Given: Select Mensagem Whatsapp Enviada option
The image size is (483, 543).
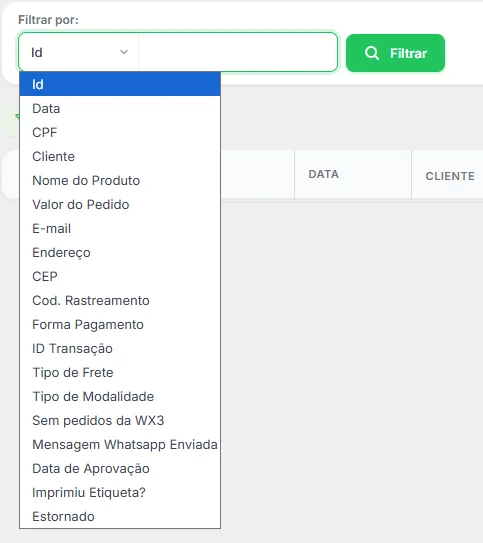Looking at the screenshot, I should 120,444.
